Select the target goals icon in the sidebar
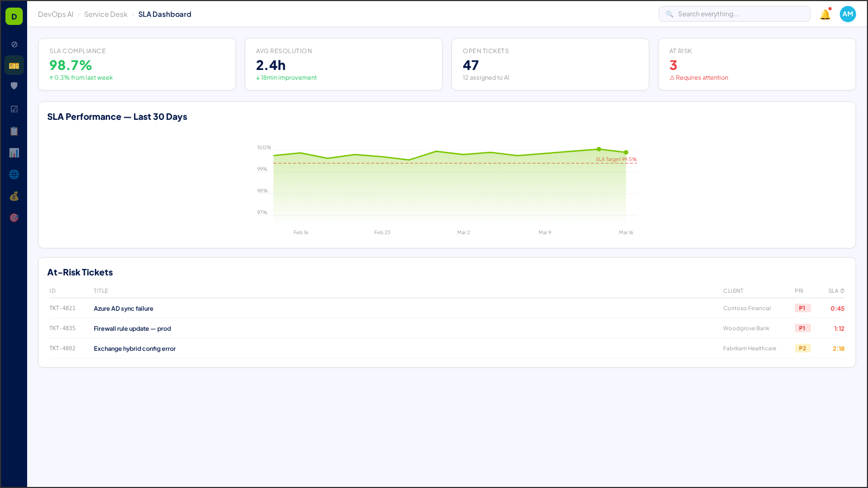The width and height of the screenshot is (868, 488). 14,217
